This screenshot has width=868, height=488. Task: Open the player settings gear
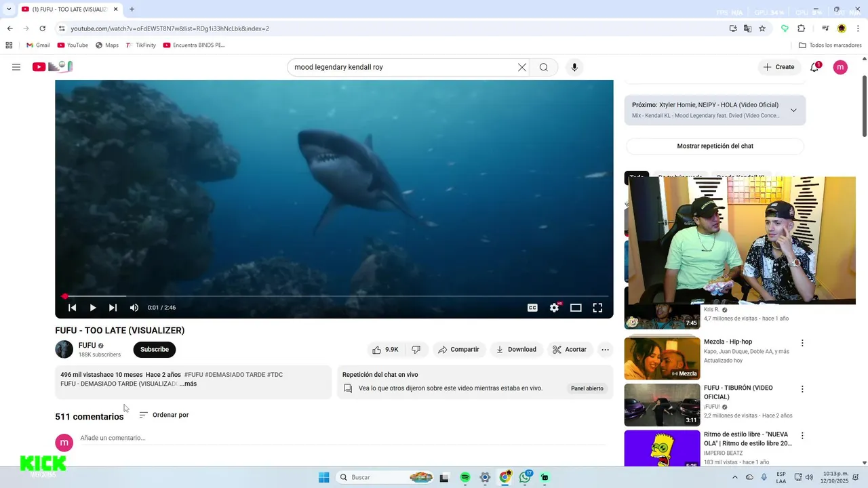(x=554, y=308)
